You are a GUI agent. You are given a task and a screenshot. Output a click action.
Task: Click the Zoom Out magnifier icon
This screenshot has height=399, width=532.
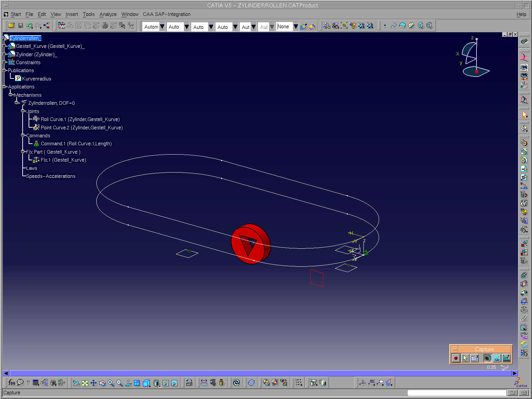point(120,383)
